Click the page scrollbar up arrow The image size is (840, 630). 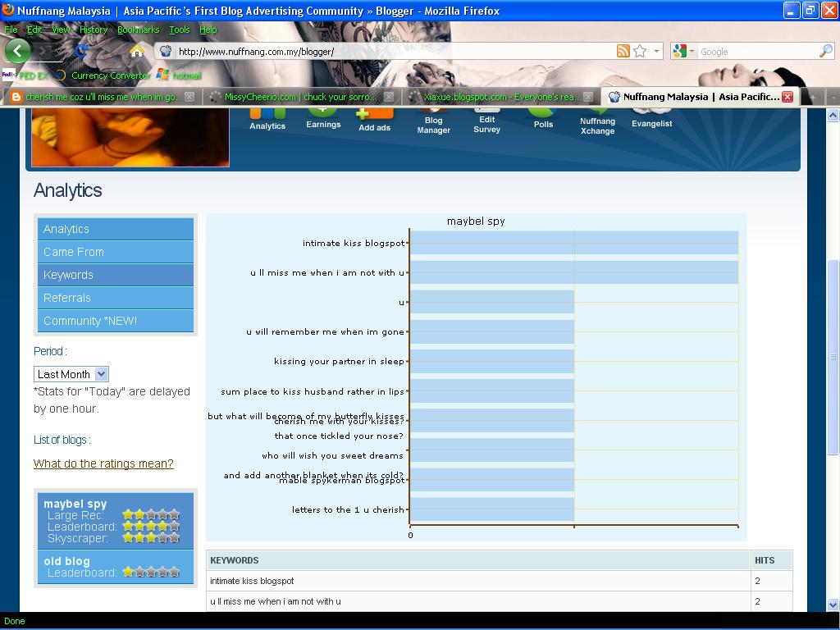(x=833, y=115)
